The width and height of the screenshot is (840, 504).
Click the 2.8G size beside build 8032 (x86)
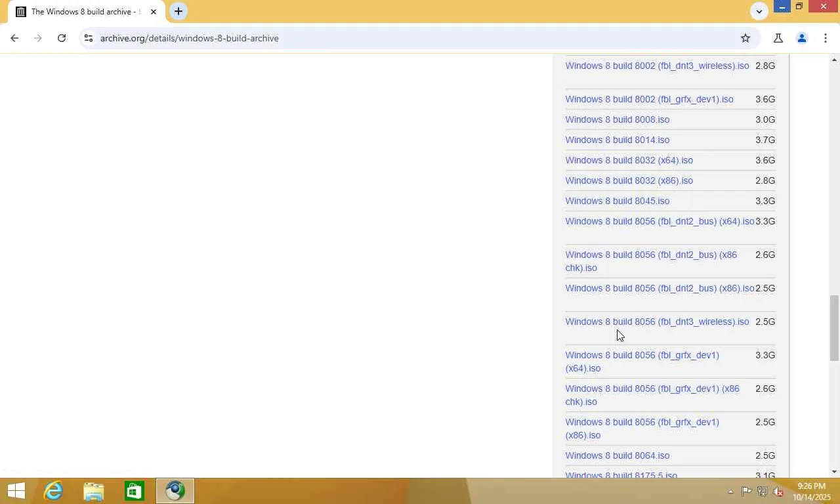point(765,180)
